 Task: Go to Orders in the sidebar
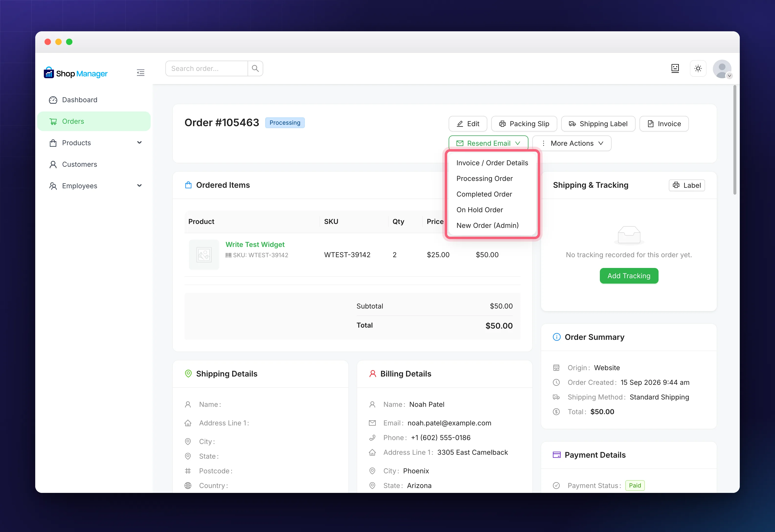coord(94,121)
